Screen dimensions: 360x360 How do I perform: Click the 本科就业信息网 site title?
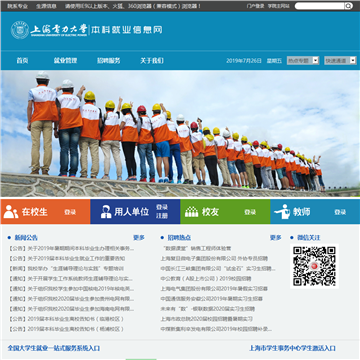126,30
